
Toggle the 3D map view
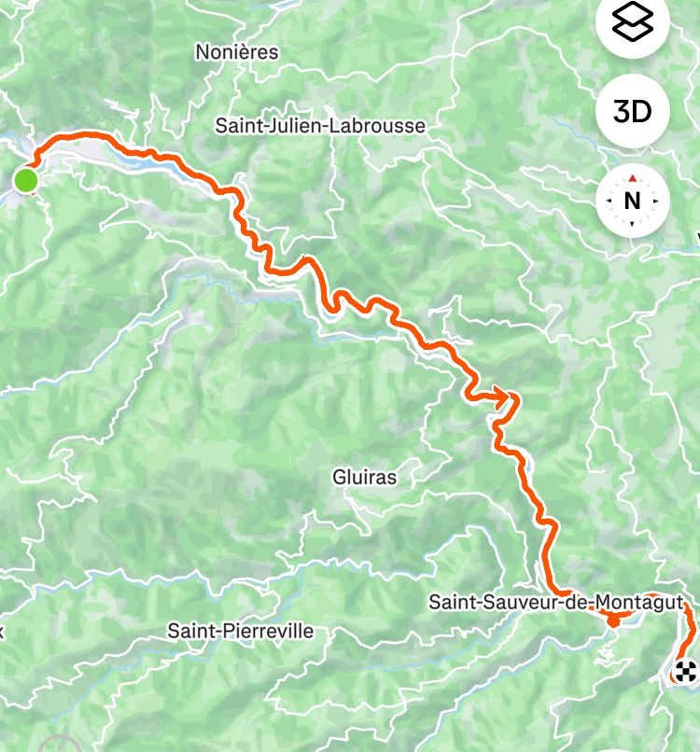click(x=633, y=111)
